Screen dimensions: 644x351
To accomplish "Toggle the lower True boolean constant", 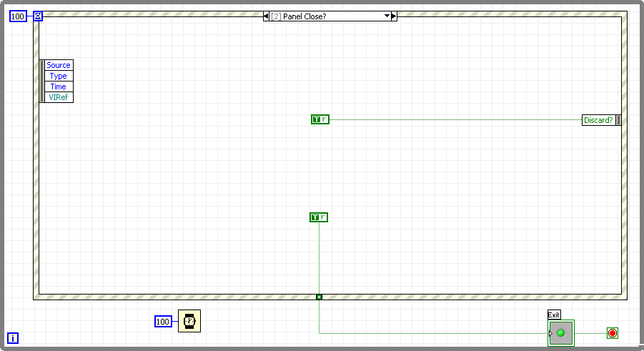I will click(x=319, y=217).
